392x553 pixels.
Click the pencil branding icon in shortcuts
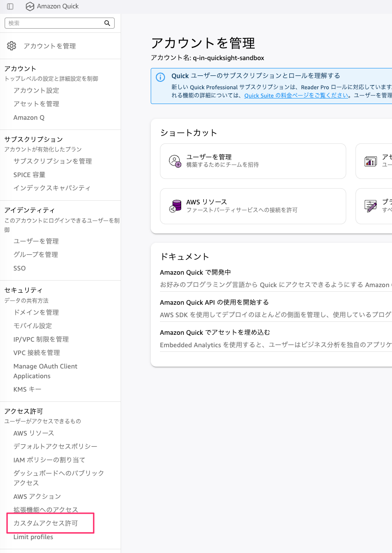[370, 206]
